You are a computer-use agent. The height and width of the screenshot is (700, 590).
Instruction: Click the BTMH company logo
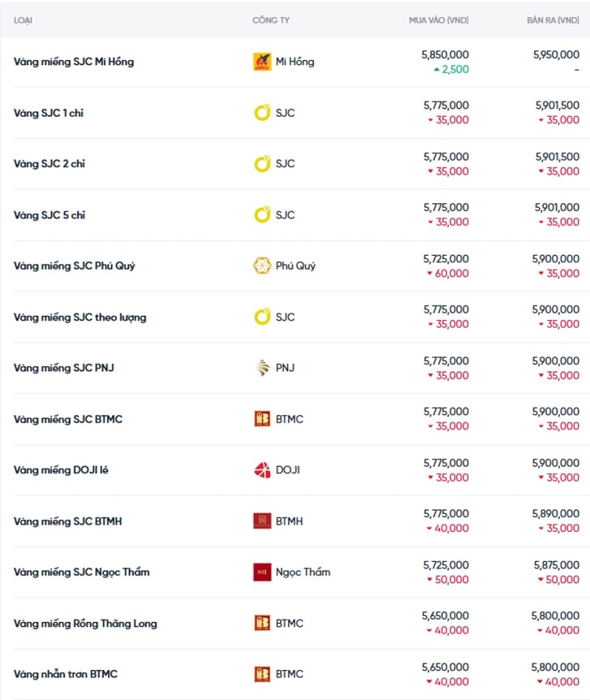262,521
